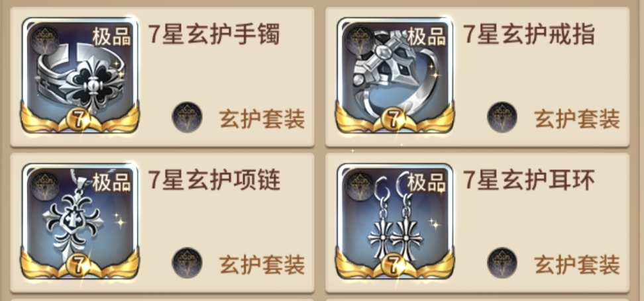Click the set emblem beside necklace's 玄护套装

(187, 263)
